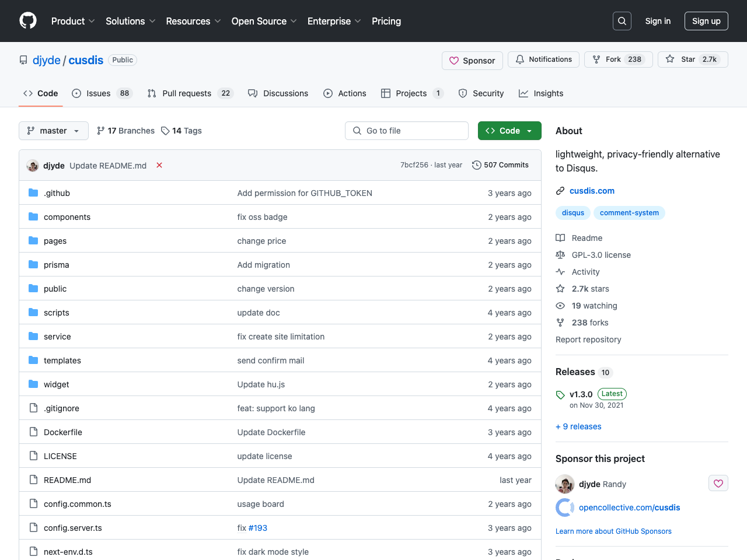
Task: Click the commit history clock icon
Action: 476,165
